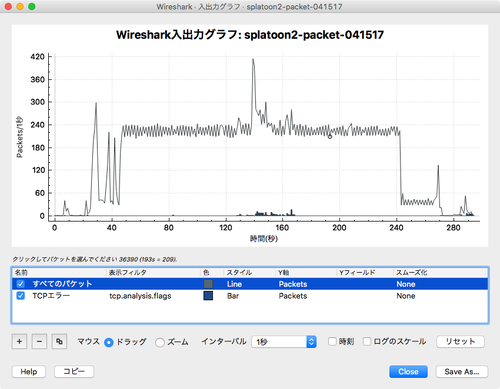Click the リセット button

(460, 341)
